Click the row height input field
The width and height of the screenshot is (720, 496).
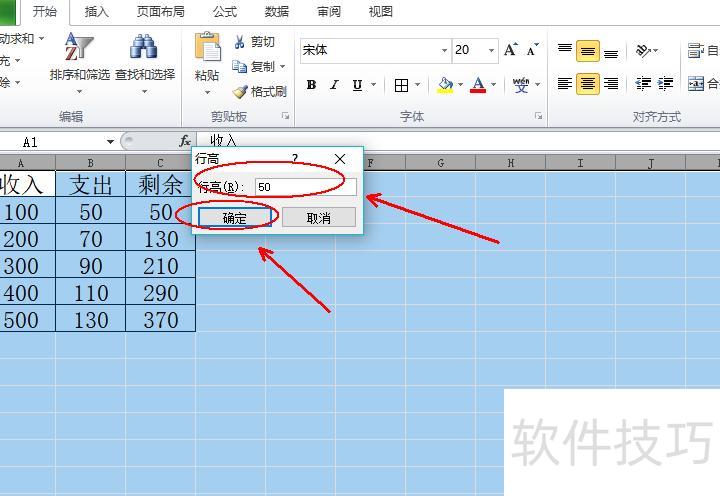point(306,187)
